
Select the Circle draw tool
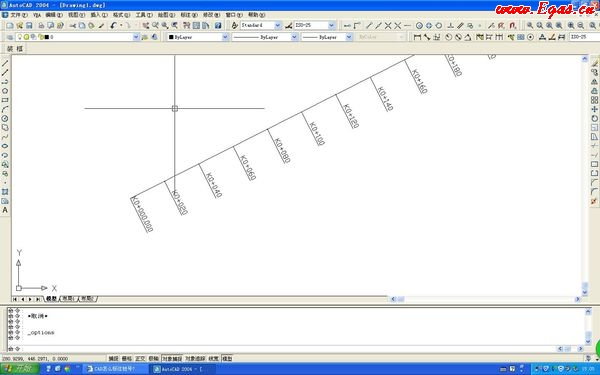tap(5, 119)
